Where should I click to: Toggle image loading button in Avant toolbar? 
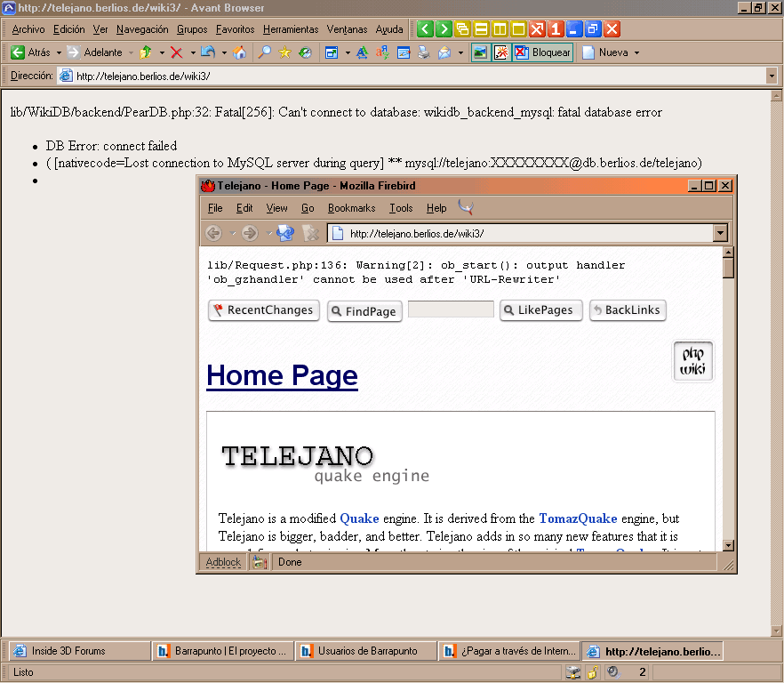click(x=480, y=52)
